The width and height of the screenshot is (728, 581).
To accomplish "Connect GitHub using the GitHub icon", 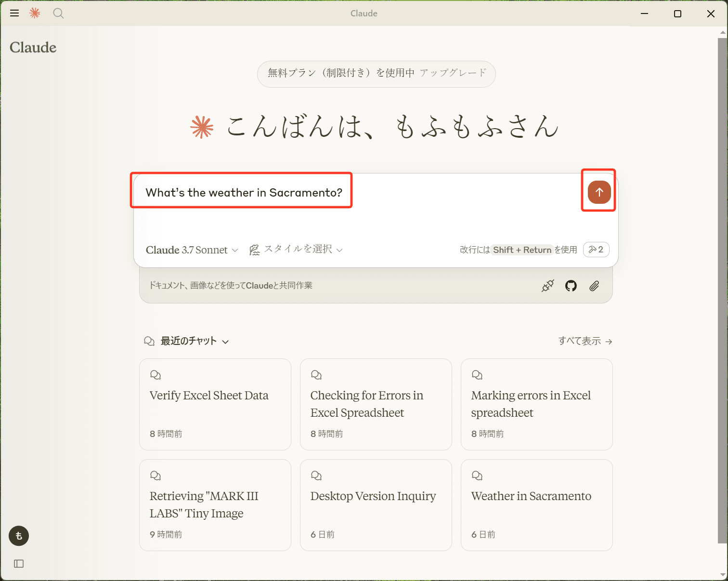I will point(571,285).
